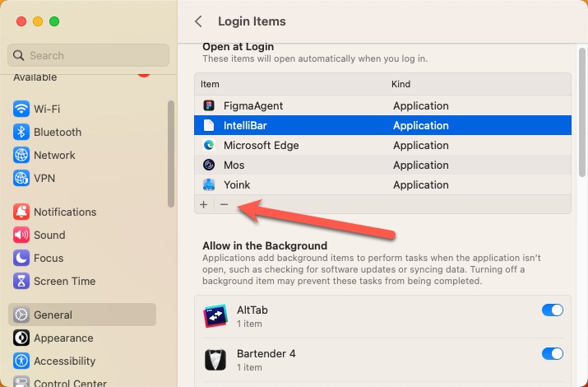Click the Microsoft Edge app icon

209,145
